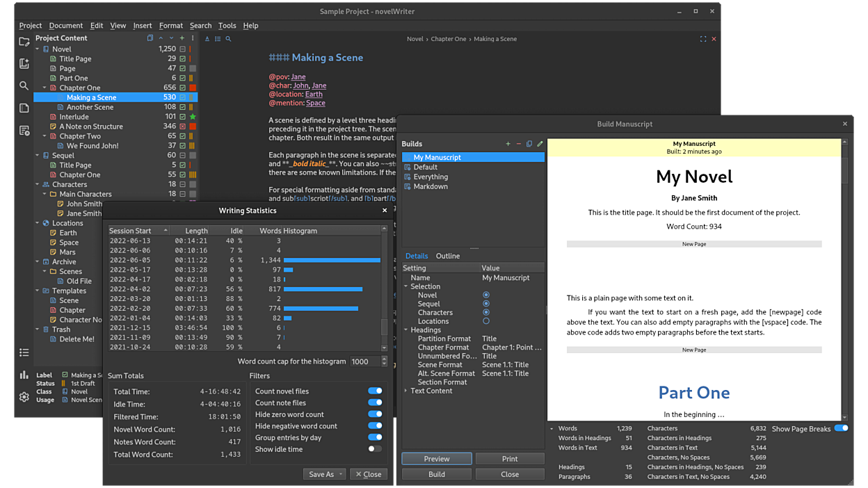Viewport: 868px width, 488px height.
Task: Enable the Show idle time toggle
Action: point(375,449)
